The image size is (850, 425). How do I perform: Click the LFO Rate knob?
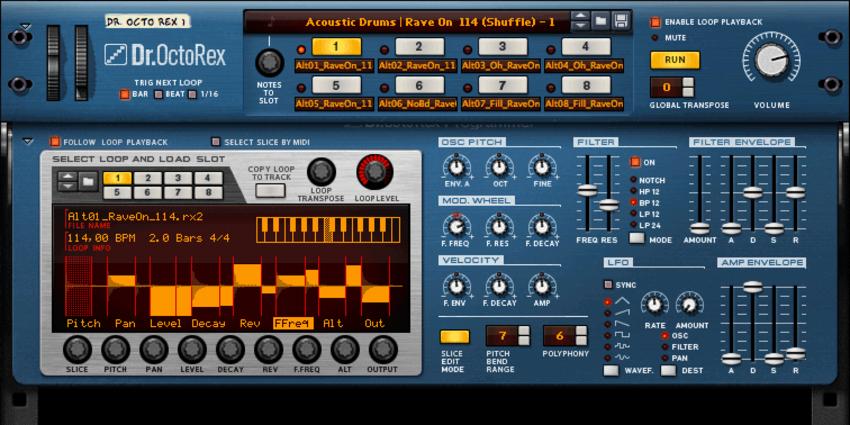tap(654, 304)
